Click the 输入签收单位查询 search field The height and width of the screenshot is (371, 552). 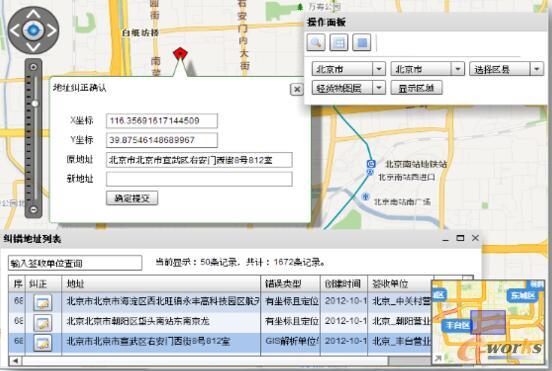75,263
